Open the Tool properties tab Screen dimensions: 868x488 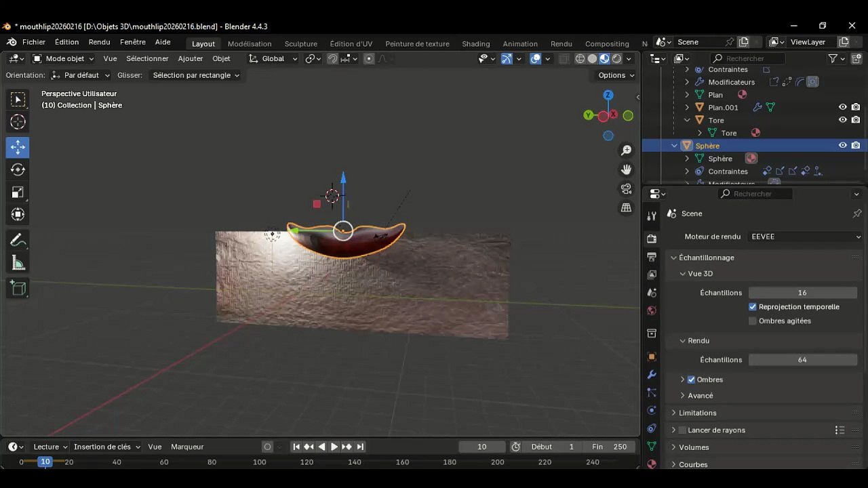click(x=652, y=216)
